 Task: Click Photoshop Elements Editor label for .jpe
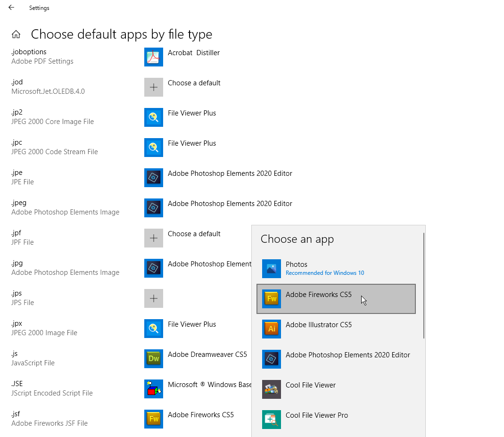230,173
